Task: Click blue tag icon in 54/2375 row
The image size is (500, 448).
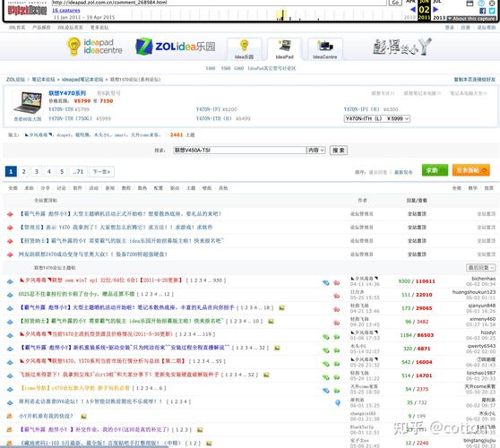Action: click(x=325, y=391)
